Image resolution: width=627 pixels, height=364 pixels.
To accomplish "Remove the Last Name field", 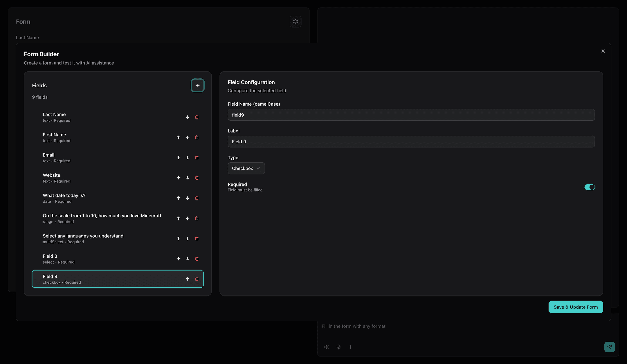I will coord(197,117).
